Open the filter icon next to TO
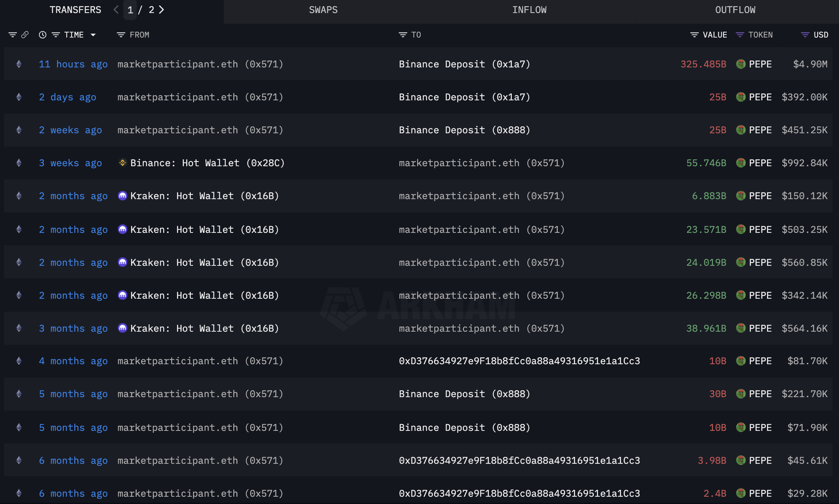Screen dimensions: 839x504 click(x=403, y=35)
